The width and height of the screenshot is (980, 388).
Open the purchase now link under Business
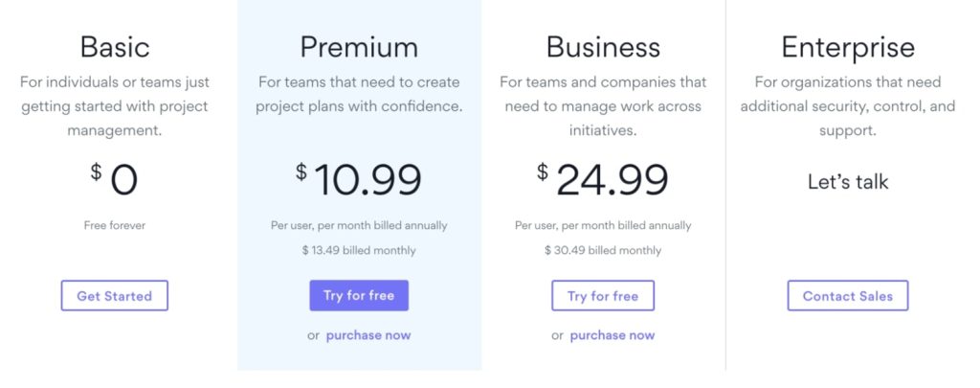612,334
